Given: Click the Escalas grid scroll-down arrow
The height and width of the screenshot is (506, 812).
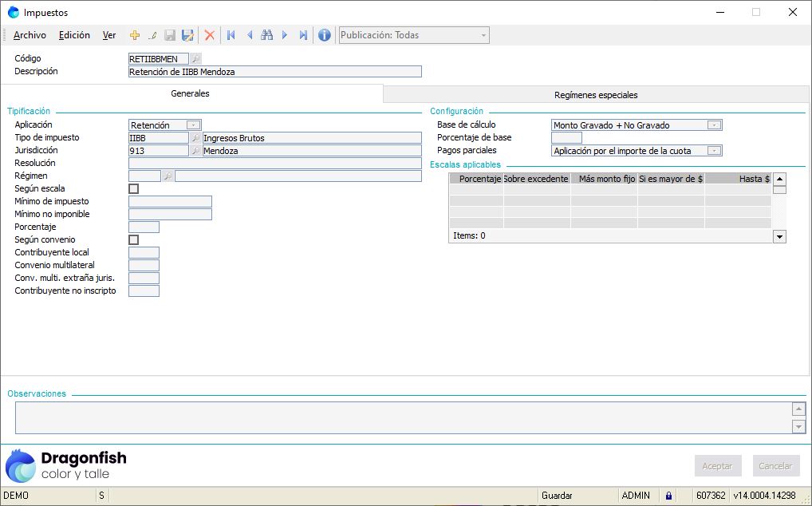Looking at the screenshot, I should point(779,237).
